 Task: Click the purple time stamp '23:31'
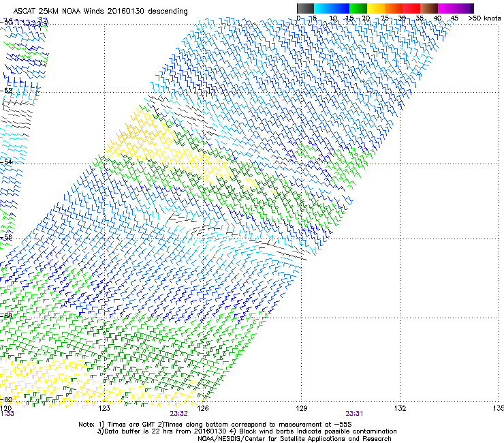tap(354, 414)
